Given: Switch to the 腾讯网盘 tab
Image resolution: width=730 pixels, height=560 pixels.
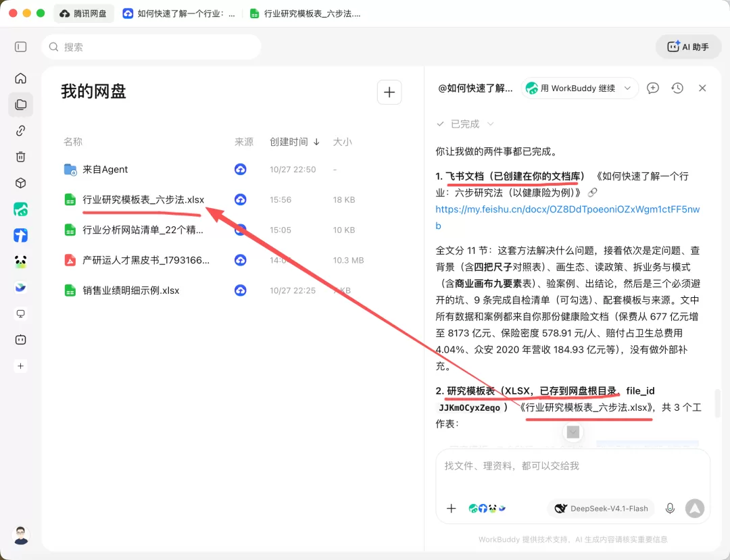Looking at the screenshot, I should (83, 14).
